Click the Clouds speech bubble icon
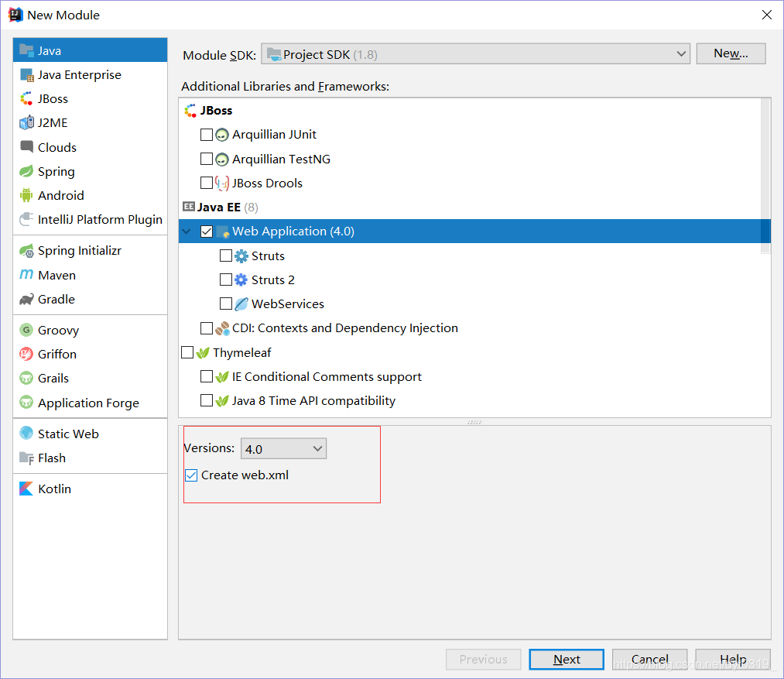784x679 pixels. pos(26,146)
